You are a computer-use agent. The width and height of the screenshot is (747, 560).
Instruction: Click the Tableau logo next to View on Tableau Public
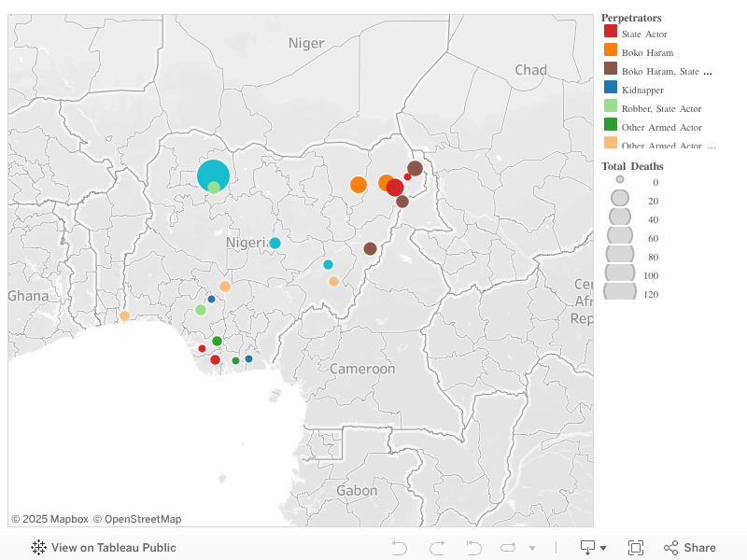[x=37, y=547]
